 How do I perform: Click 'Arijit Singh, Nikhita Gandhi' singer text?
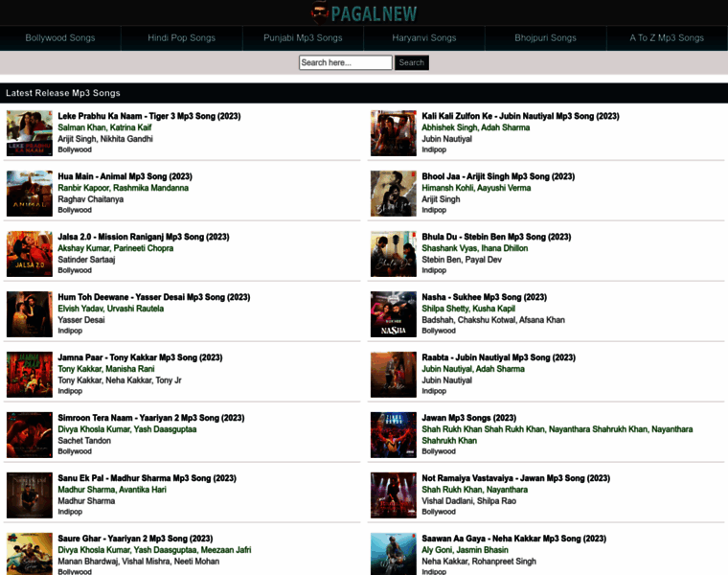105,139
